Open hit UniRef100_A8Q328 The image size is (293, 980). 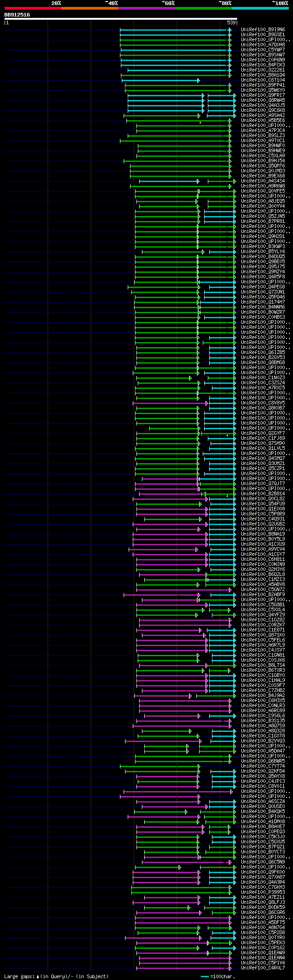click(263, 731)
